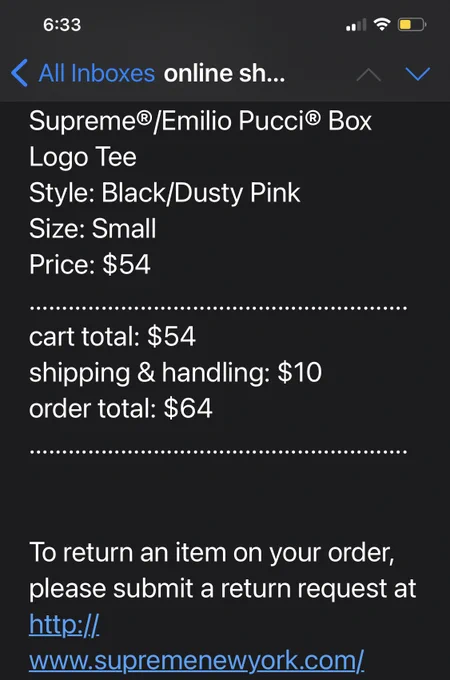Jump to next message with down arrow

[x=418, y=74]
